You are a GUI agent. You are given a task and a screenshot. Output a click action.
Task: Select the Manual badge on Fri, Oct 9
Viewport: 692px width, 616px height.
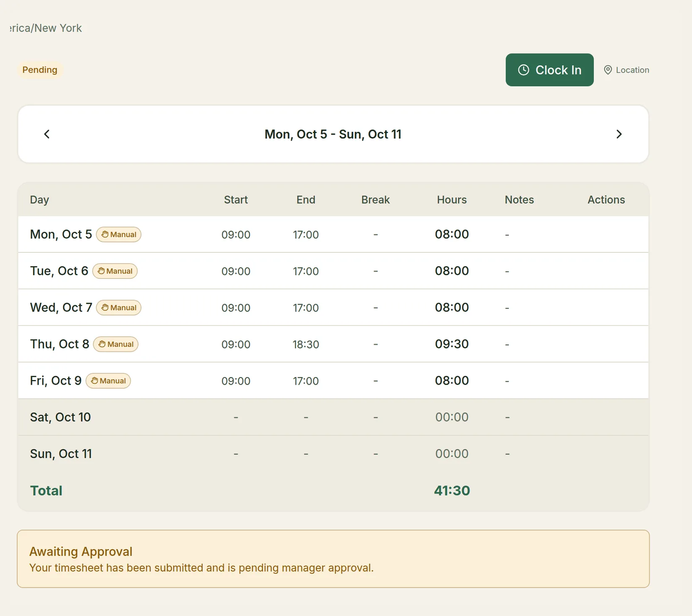click(108, 380)
